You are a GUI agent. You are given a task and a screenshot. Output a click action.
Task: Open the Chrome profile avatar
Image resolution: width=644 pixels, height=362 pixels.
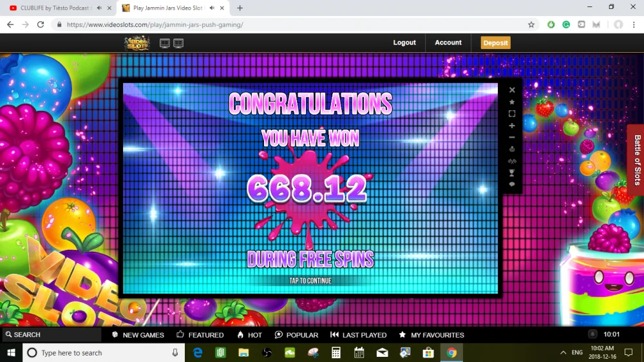[x=618, y=24]
